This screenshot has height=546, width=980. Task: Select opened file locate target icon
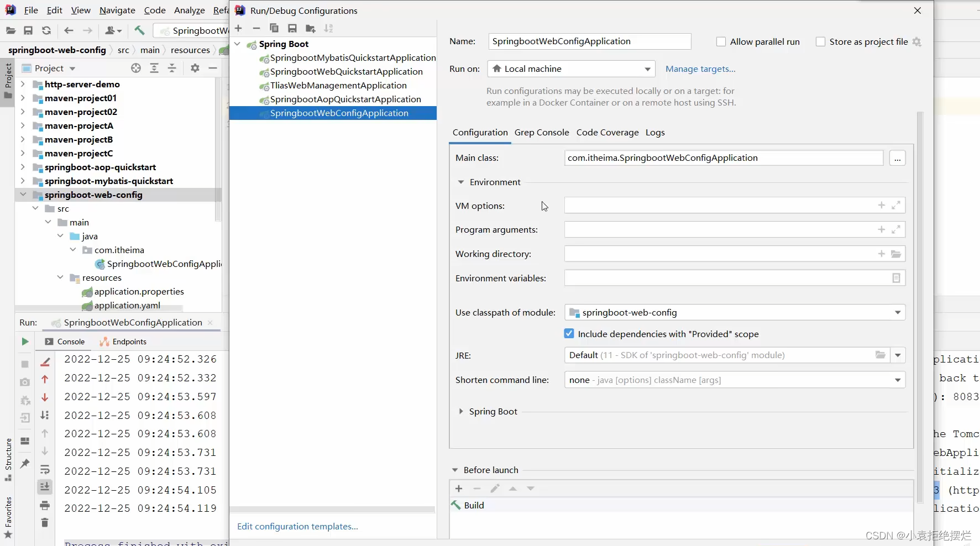(136, 68)
